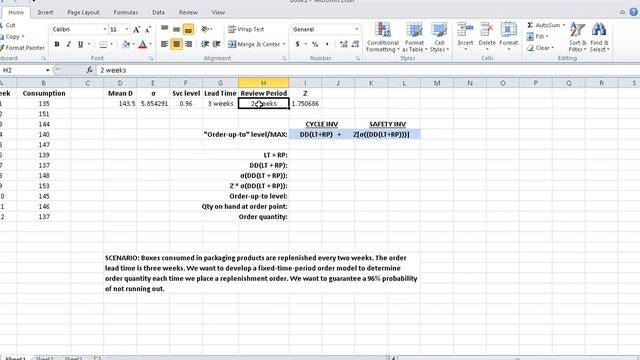
Task: Open Format as Table gallery
Action: point(414,37)
